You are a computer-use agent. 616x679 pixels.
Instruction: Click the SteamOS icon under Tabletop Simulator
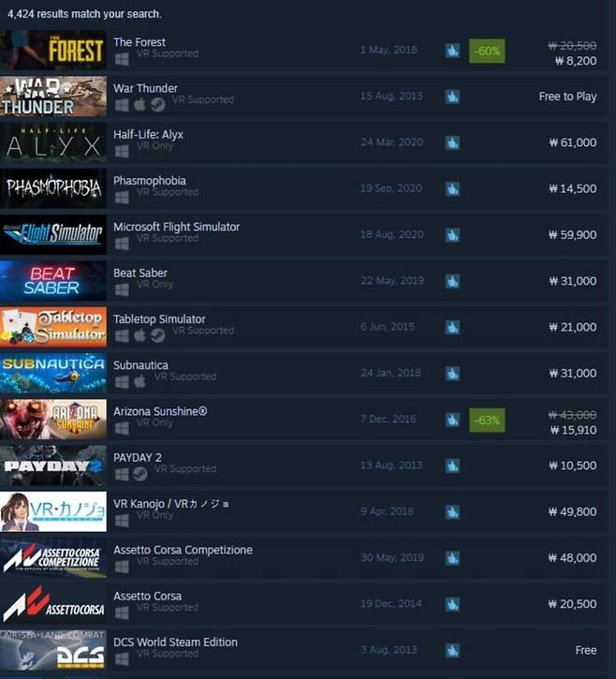point(158,335)
